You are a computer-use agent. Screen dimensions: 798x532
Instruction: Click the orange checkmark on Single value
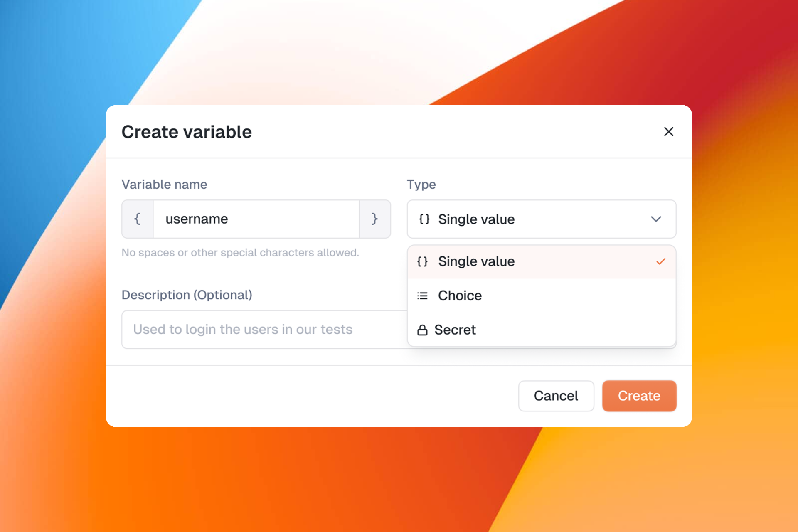pyautogui.click(x=660, y=261)
